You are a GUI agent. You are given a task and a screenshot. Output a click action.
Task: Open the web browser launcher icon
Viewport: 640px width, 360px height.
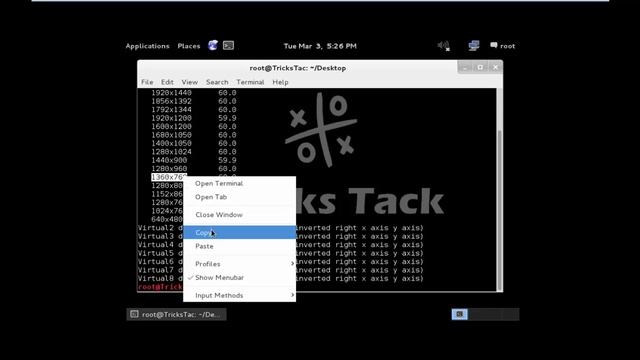pos(213,45)
